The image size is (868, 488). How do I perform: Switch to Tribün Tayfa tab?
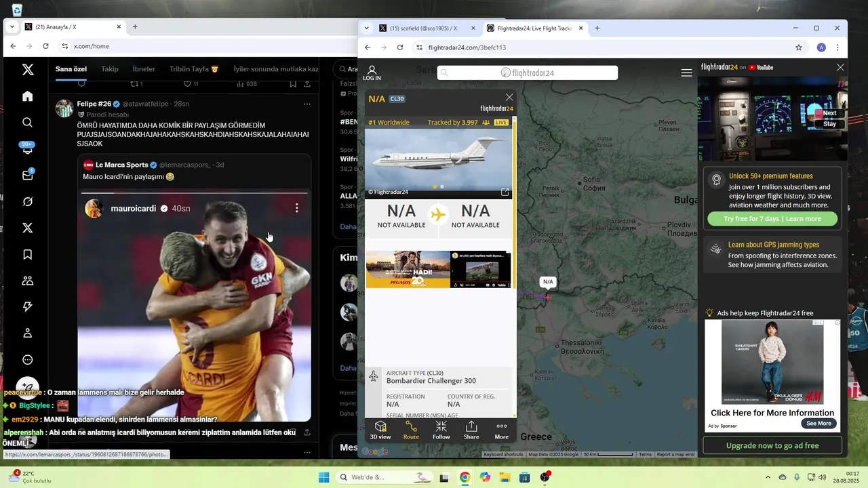(194, 69)
